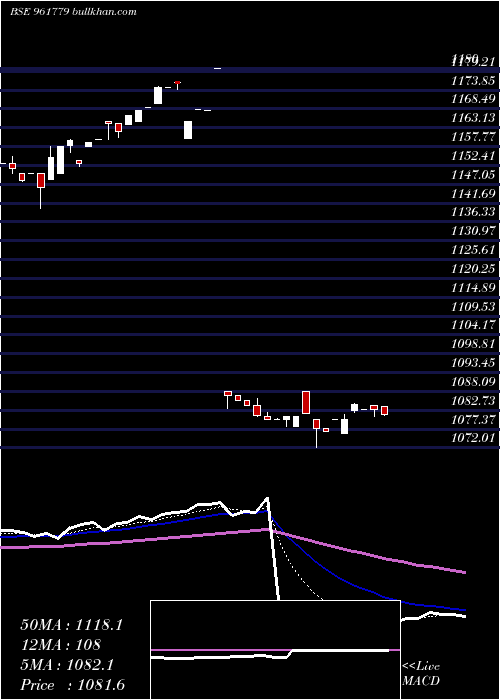
Task: Select the 1088.09 price axis label
Action: tap(473, 381)
